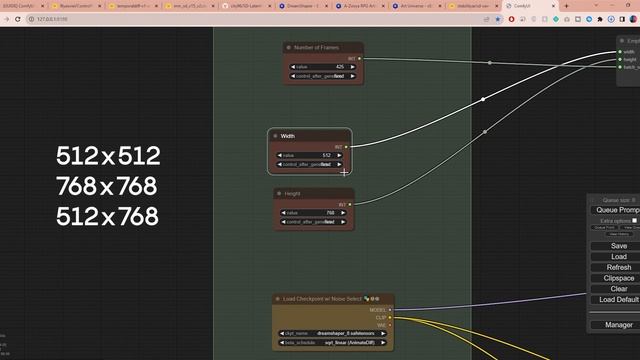Increase the Width value with right arrow
This screenshot has height=360, width=640.
[339, 155]
